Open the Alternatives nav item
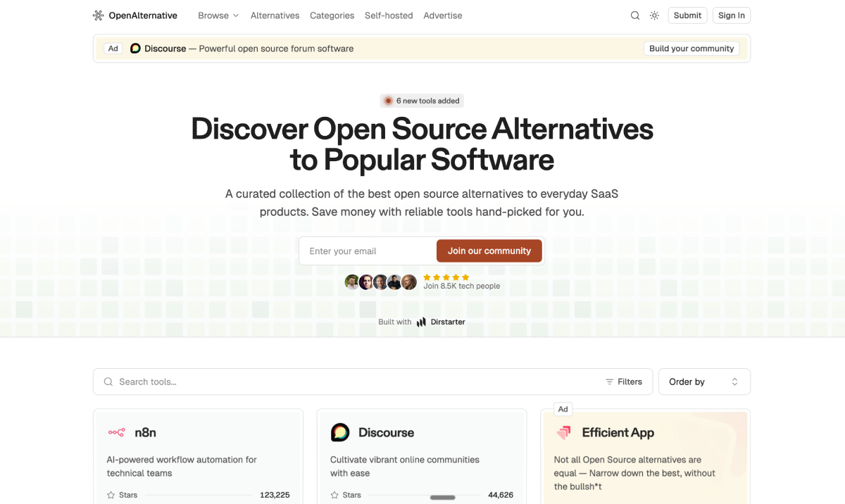 pyautogui.click(x=275, y=15)
